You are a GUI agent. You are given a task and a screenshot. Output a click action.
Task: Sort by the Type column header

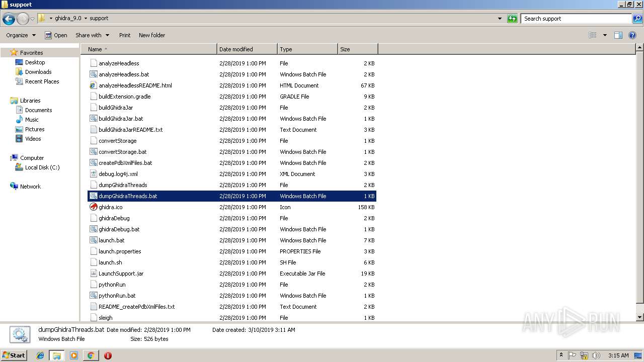pyautogui.click(x=307, y=49)
